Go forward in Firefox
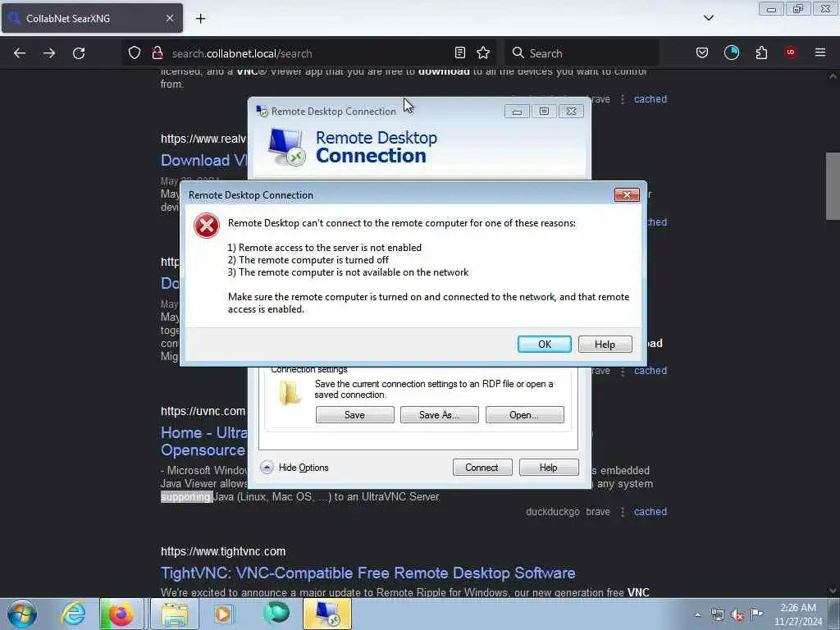 click(49, 53)
